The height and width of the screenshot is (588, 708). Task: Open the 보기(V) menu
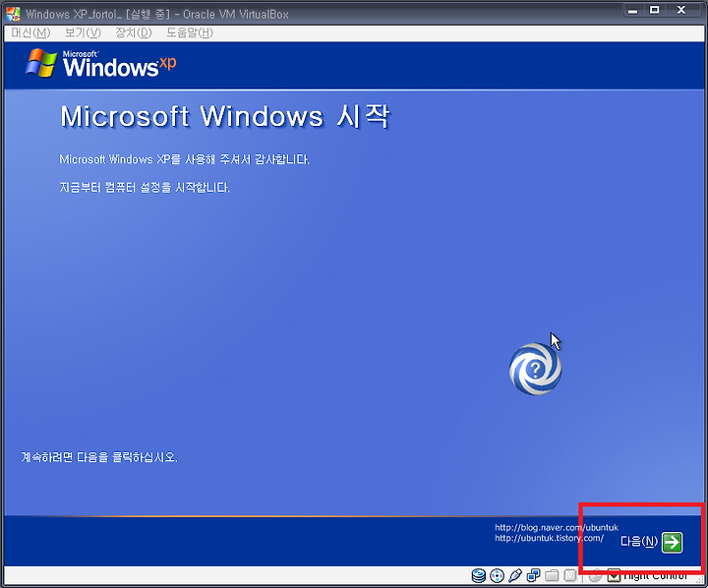point(83,32)
